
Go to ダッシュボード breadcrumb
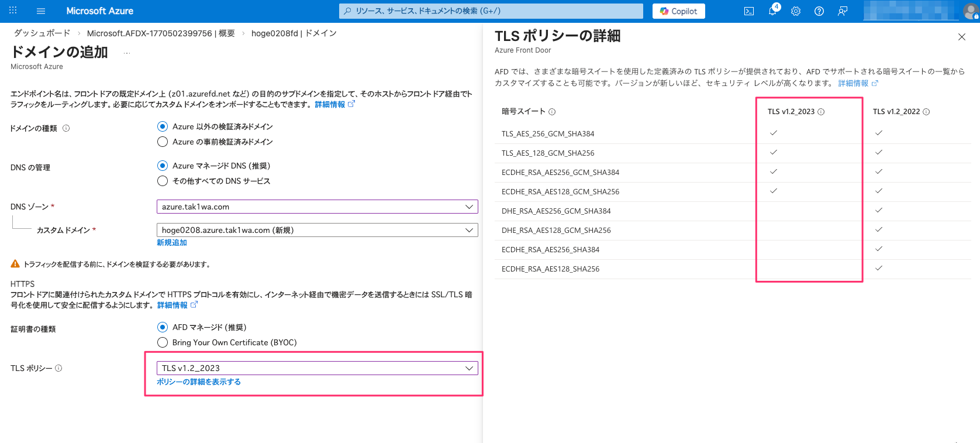point(42,33)
